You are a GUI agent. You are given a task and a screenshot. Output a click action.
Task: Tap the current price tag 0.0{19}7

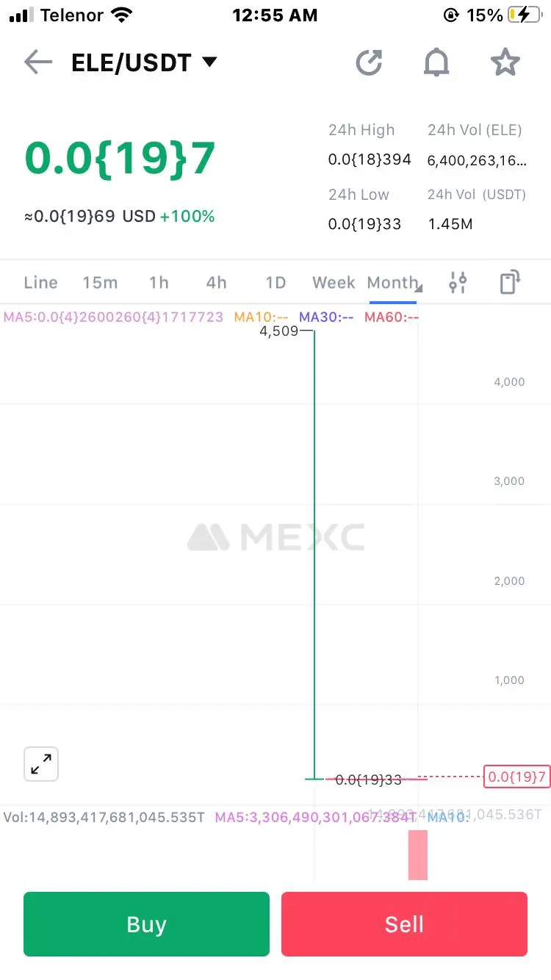(x=516, y=777)
